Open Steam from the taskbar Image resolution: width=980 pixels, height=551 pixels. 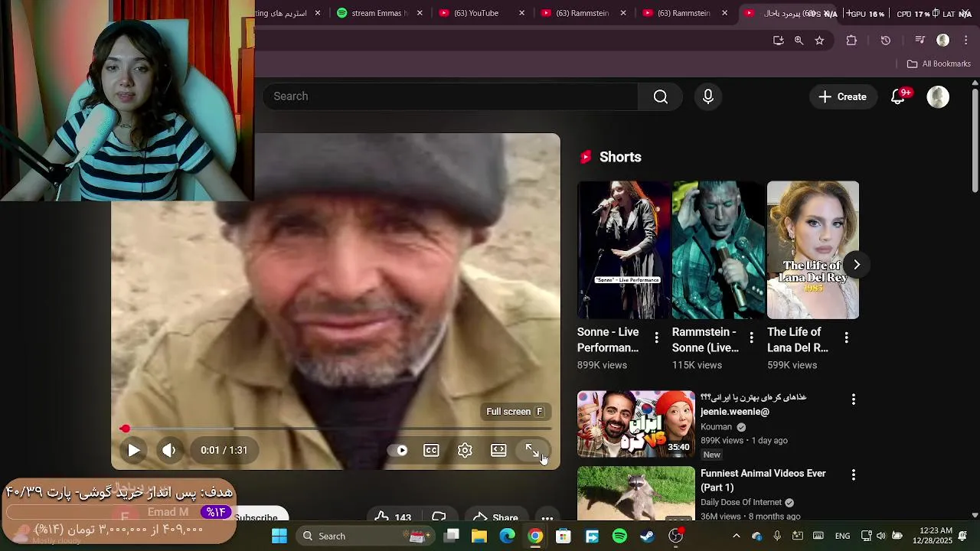pos(648,536)
